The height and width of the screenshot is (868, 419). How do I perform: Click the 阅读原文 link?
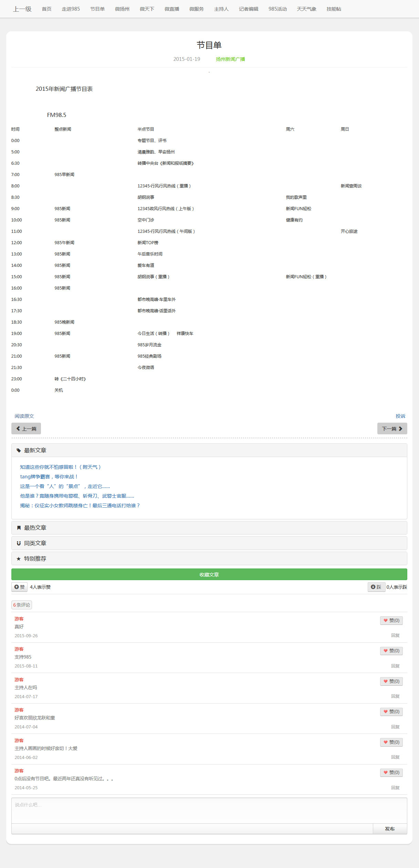point(24,416)
